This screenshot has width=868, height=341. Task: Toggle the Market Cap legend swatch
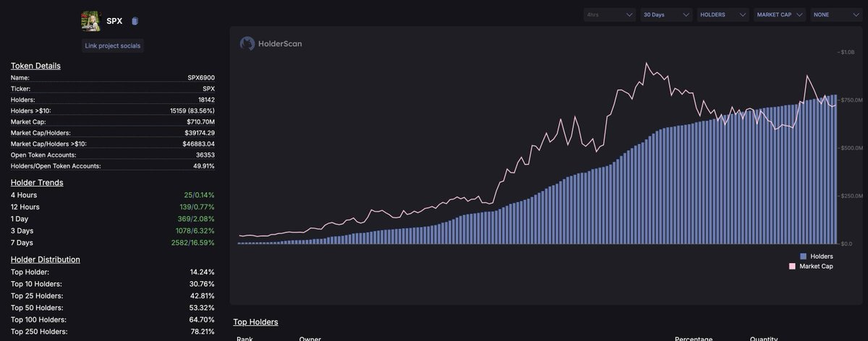coord(792,267)
